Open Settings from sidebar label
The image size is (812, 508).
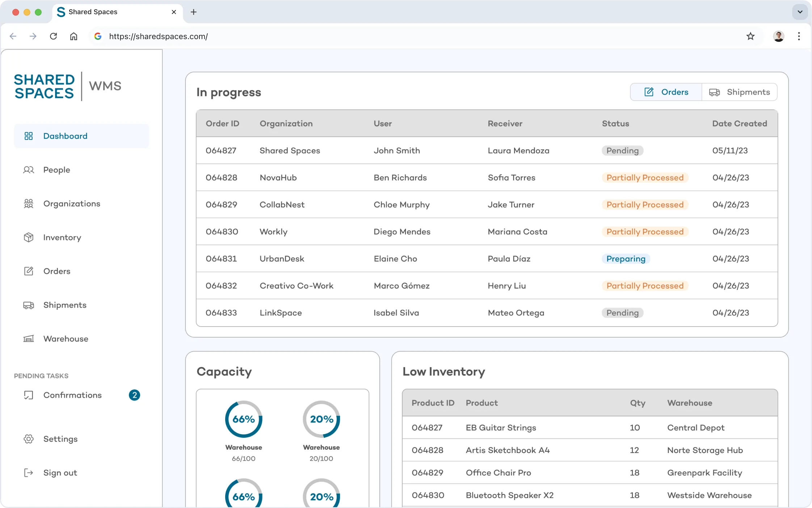coord(60,439)
